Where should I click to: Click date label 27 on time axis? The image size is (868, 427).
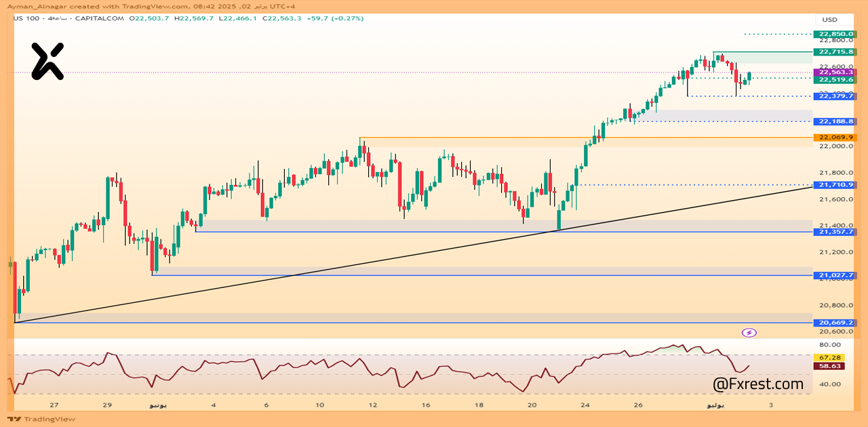click(x=54, y=405)
